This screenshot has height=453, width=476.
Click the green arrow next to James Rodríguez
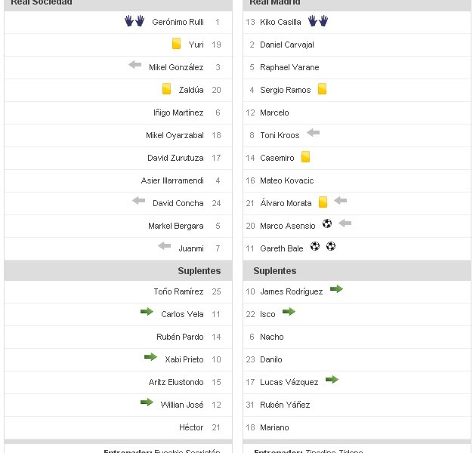click(336, 289)
